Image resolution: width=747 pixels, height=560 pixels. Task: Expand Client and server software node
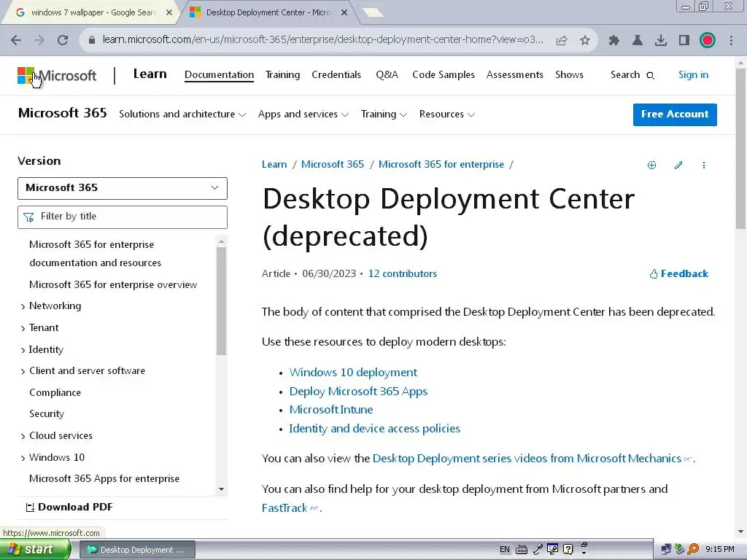(23, 371)
